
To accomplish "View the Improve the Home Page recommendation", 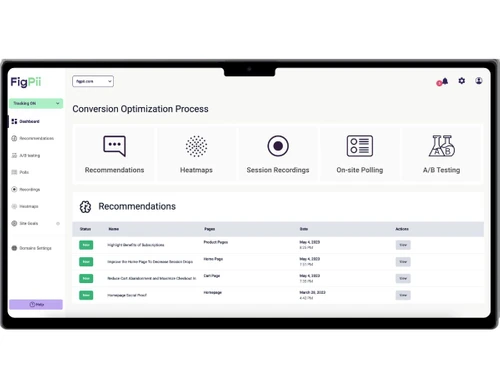I will tap(403, 262).
